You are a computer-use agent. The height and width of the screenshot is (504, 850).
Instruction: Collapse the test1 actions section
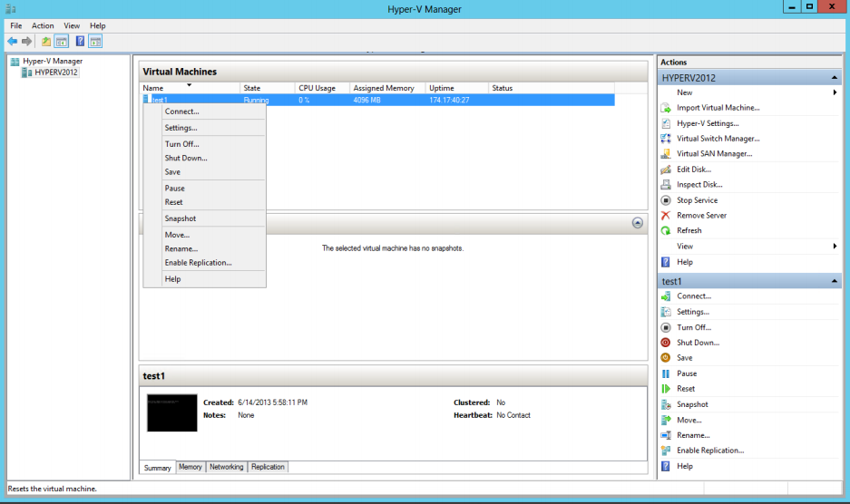tap(835, 282)
